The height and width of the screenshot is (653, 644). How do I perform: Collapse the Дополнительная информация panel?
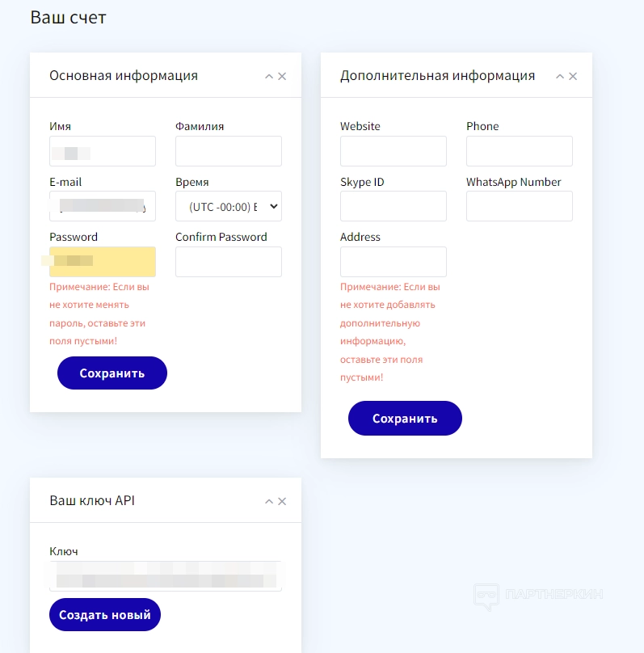pyautogui.click(x=560, y=77)
